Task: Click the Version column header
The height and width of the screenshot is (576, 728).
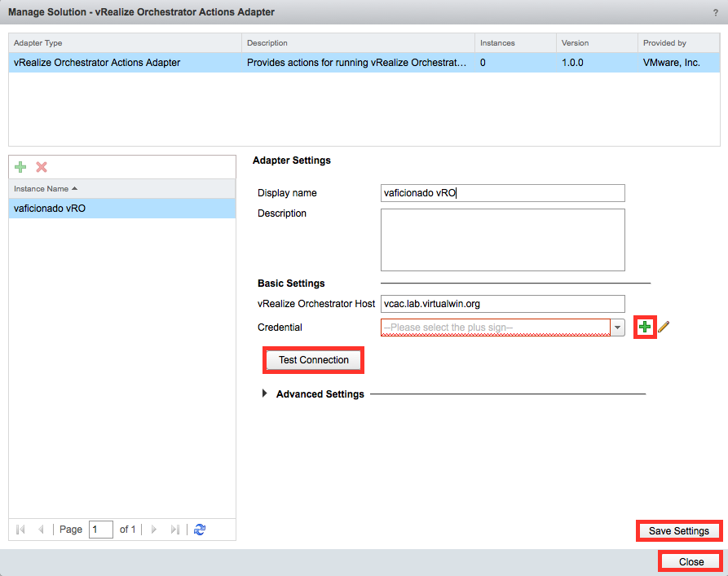Action: 597,42
